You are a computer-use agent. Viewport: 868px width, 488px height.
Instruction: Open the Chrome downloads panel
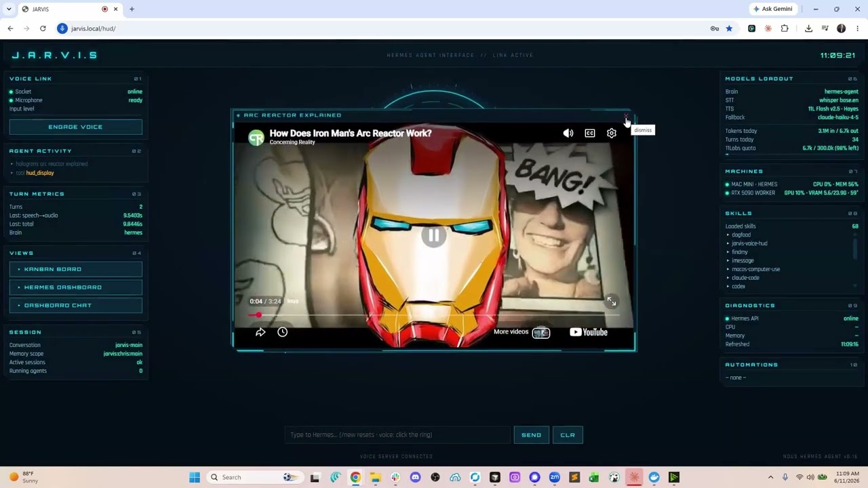808,28
